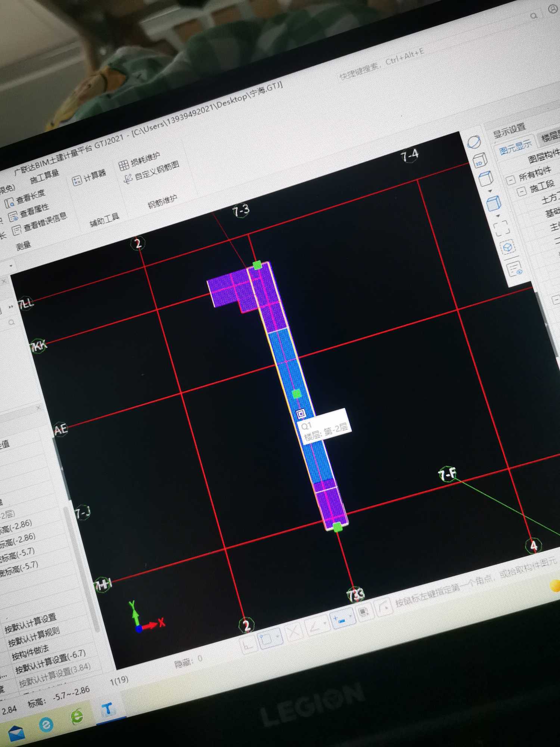Click the 隐藏: 0 status text
The image size is (560, 747).
pyautogui.click(x=188, y=661)
